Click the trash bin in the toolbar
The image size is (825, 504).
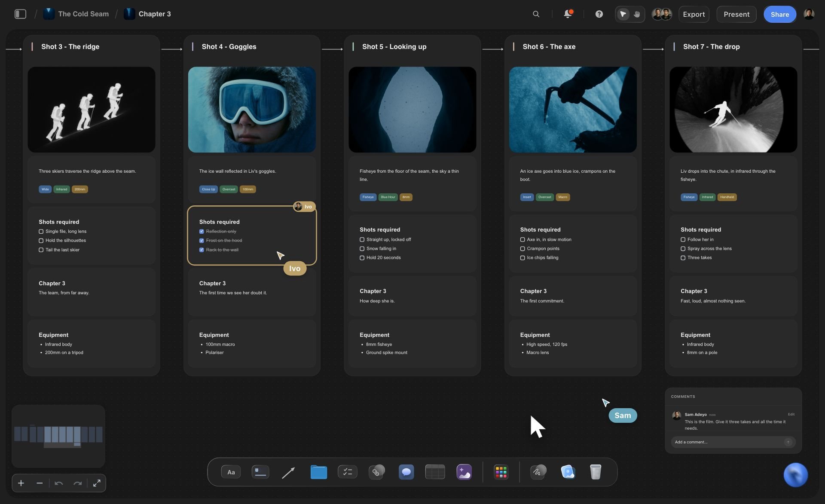pos(596,472)
